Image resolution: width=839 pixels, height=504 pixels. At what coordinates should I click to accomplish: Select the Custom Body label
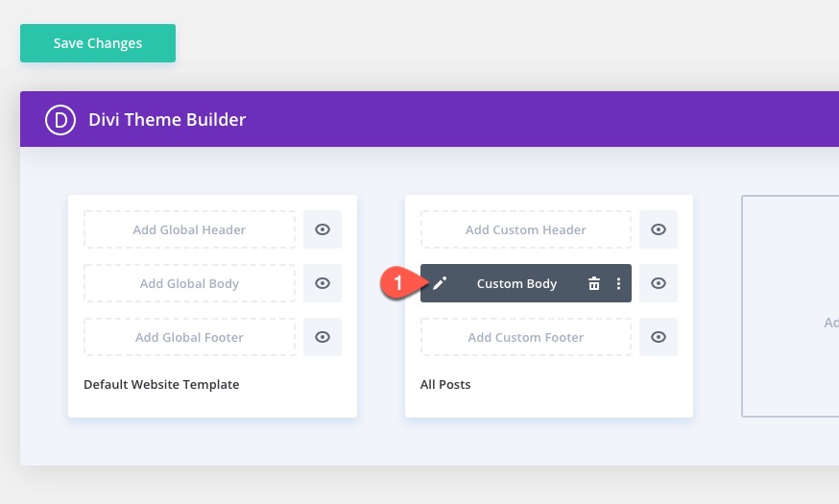516,283
